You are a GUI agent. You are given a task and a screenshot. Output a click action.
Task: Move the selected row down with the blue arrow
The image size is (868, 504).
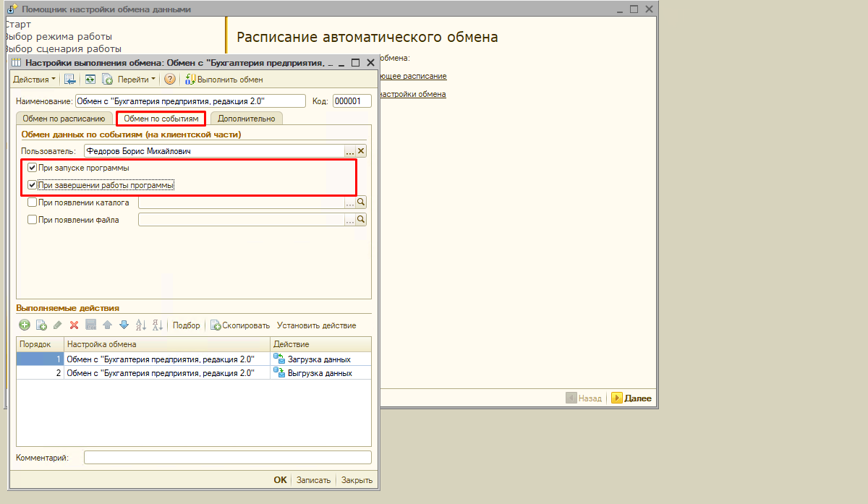coord(124,325)
